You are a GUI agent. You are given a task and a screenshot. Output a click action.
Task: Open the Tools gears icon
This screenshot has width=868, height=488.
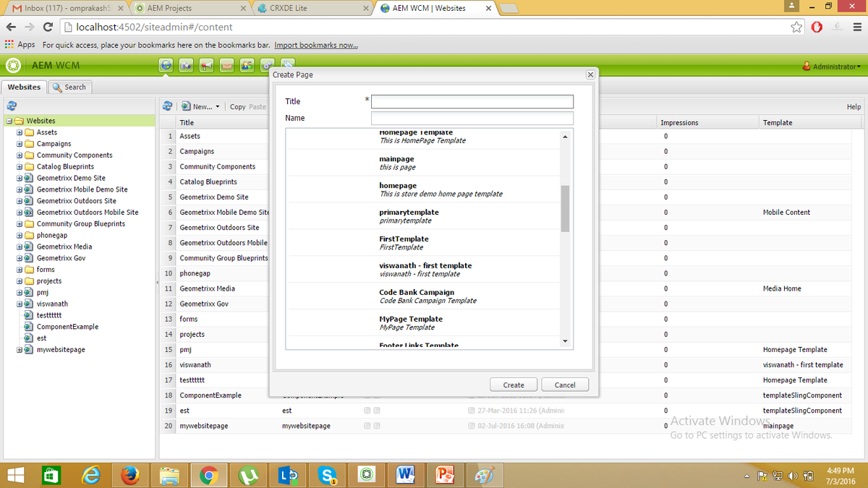(x=267, y=66)
